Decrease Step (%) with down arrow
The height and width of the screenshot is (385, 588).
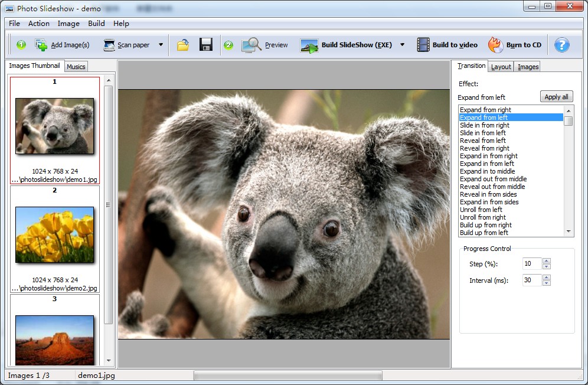(546, 266)
